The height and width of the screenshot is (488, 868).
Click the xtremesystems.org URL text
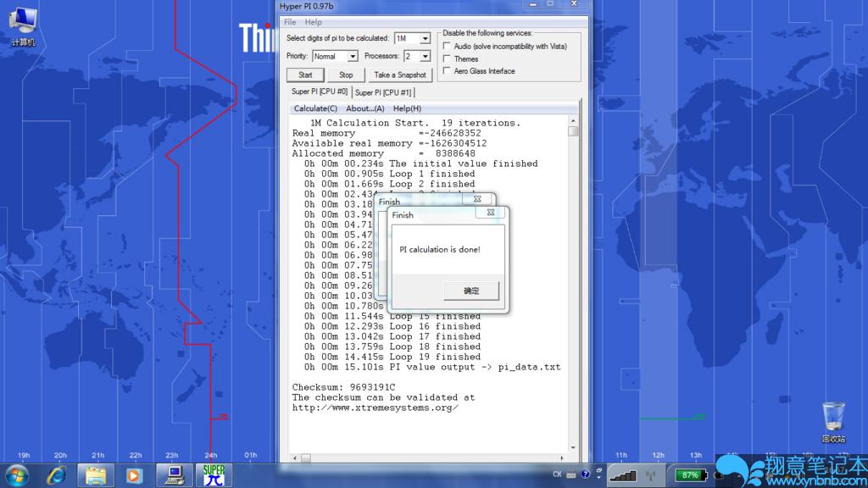376,408
